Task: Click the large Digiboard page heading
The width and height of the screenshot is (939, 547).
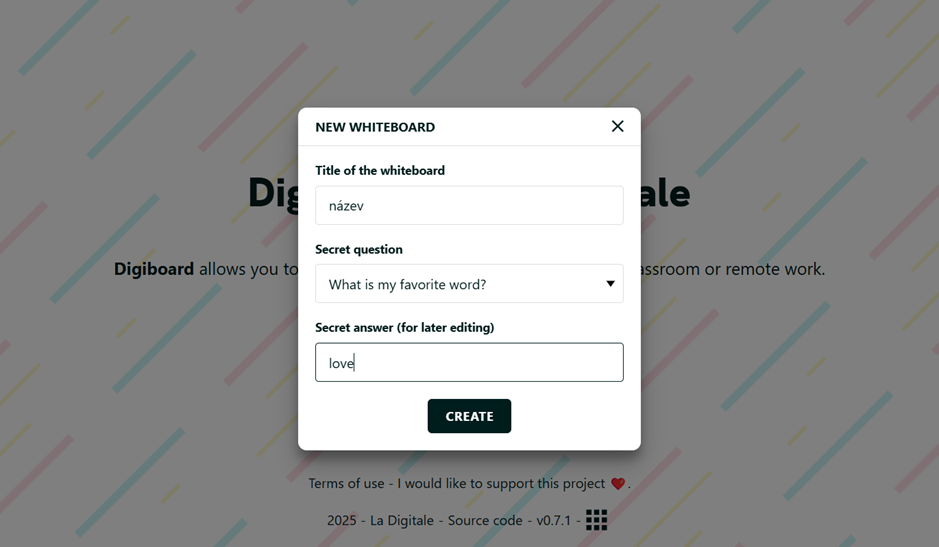Action: click(273, 193)
